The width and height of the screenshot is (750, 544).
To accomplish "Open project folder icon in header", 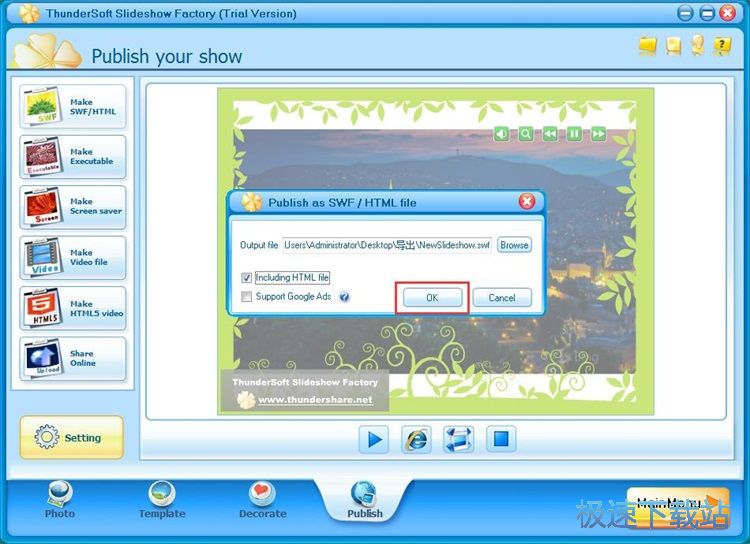I will point(648,46).
